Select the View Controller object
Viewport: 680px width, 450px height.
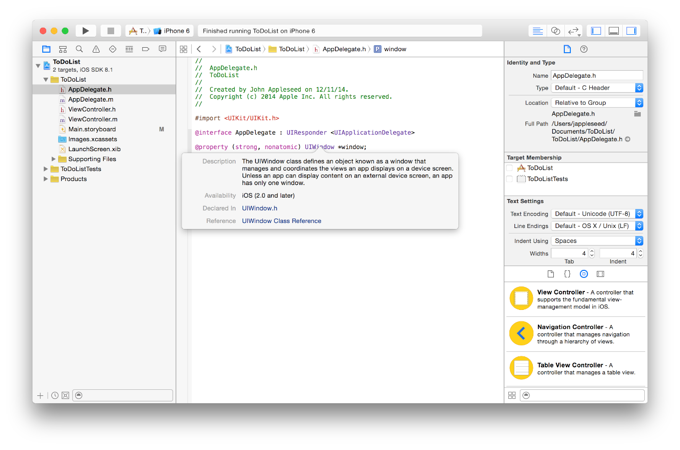pyautogui.click(x=576, y=299)
